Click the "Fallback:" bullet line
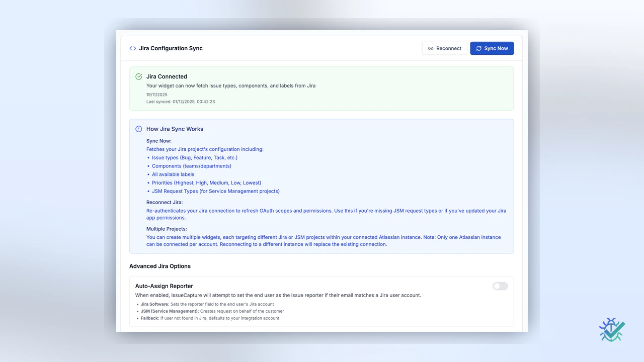 [x=210, y=318]
